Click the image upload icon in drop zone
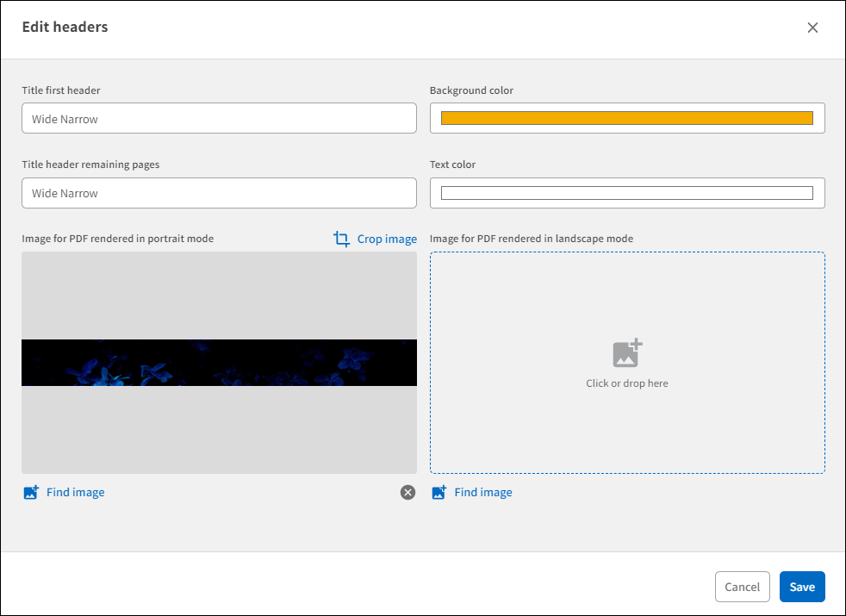Screen dimensions: 846x616 point(626,352)
